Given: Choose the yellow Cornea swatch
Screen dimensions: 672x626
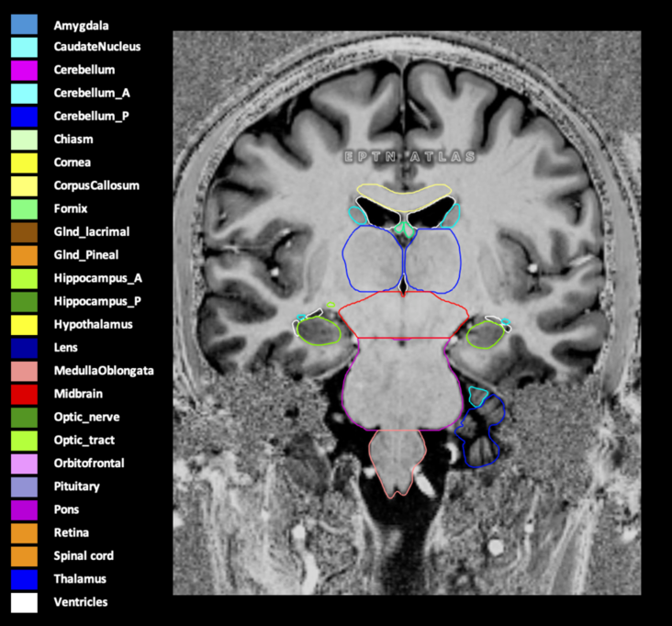Looking at the screenshot, I should click(24, 163).
